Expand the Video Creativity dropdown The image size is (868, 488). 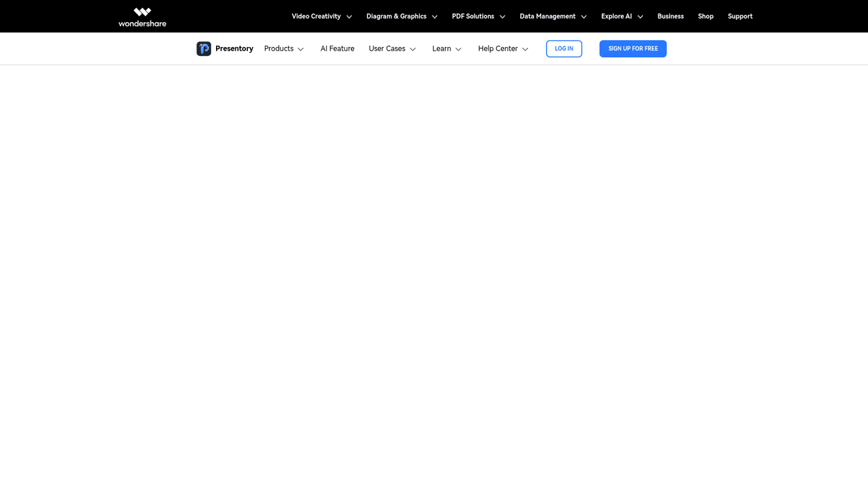click(x=321, y=17)
